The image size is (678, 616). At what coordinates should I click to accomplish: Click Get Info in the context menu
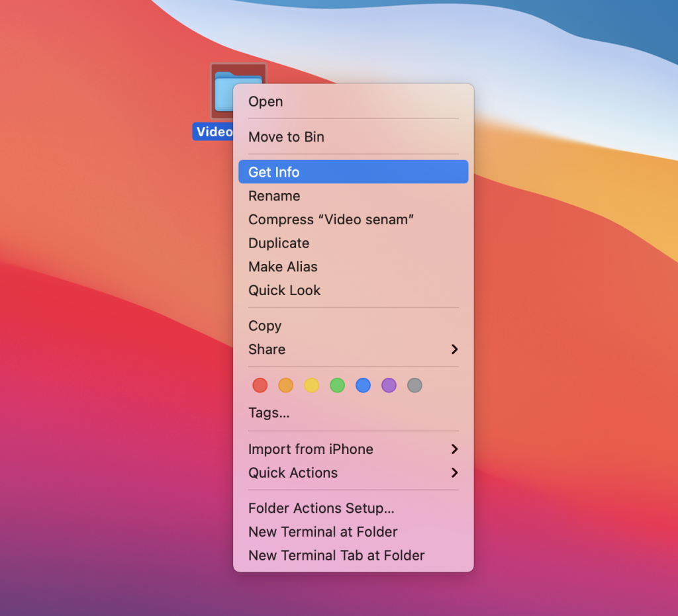coord(354,172)
